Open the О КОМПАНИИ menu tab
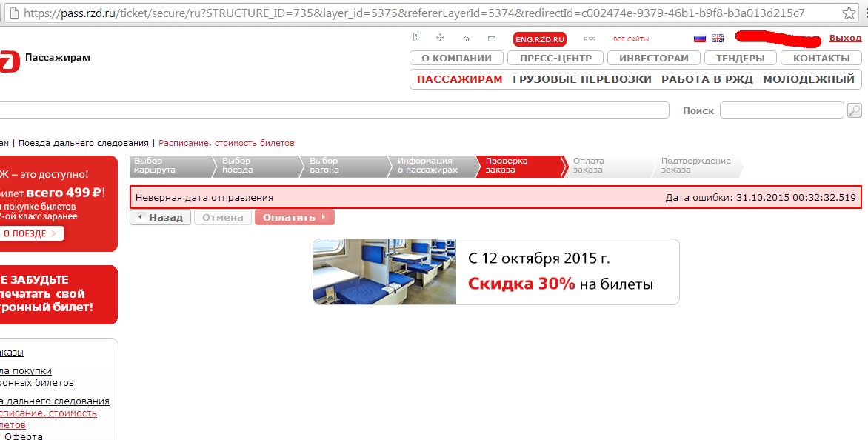The width and height of the screenshot is (868, 440). coord(456,58)
